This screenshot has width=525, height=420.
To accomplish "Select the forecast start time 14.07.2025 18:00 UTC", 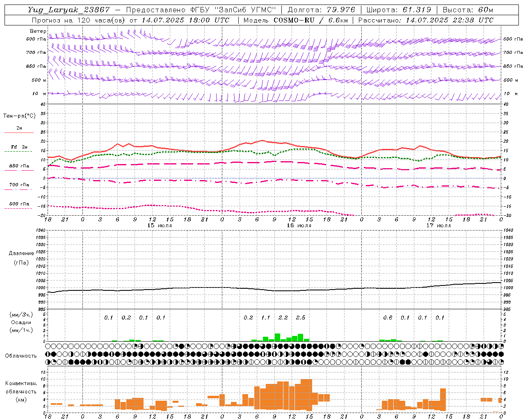I will [x=185, y=20].
